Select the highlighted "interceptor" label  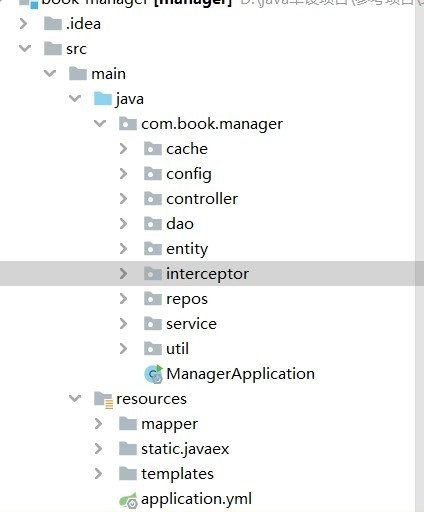207,274
